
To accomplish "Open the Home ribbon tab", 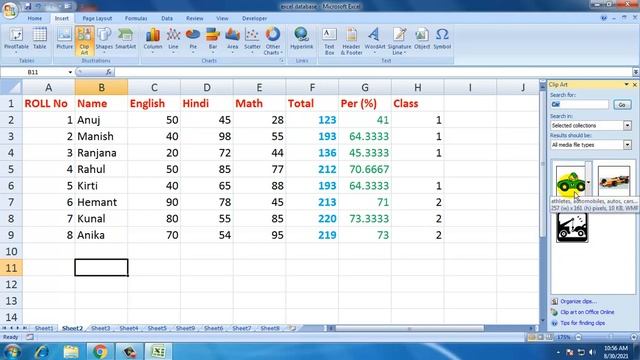I will 35,18.
